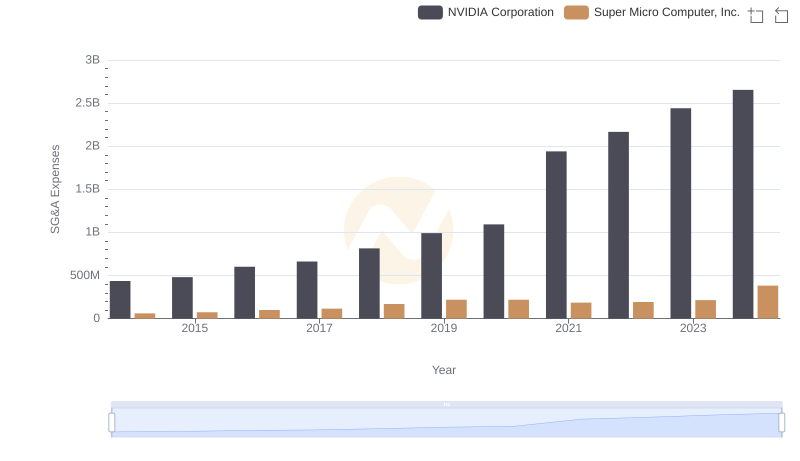The width and height of the screenshot is (800, 461).
Task: Click the 1B y-axis label
Action: tap(92, 232)
